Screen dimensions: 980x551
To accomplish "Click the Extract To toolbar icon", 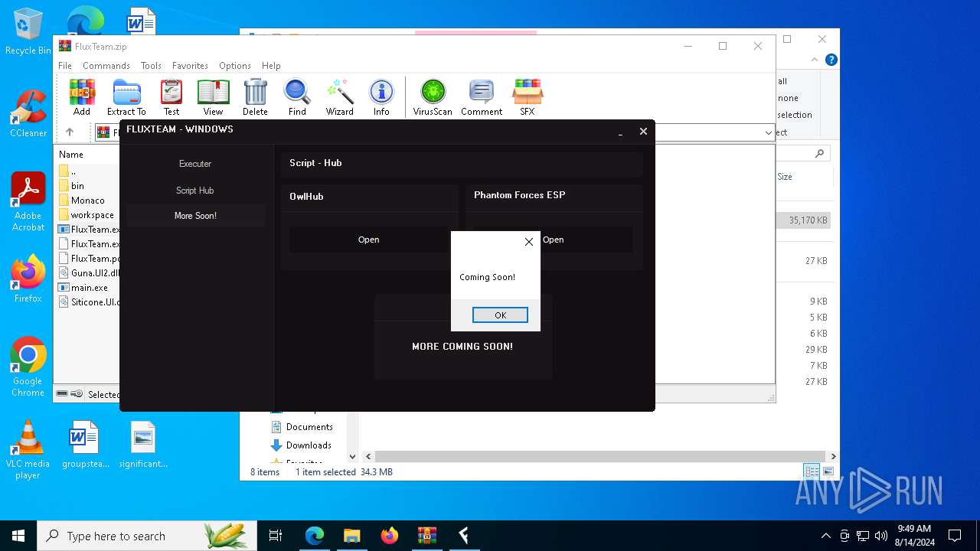I will [x=126, y=97].
